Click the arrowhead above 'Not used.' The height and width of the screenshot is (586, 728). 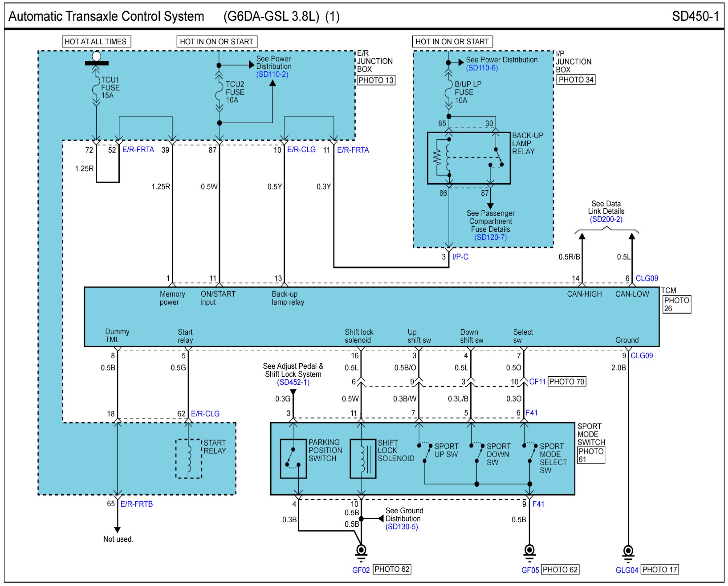click(117, 529)
